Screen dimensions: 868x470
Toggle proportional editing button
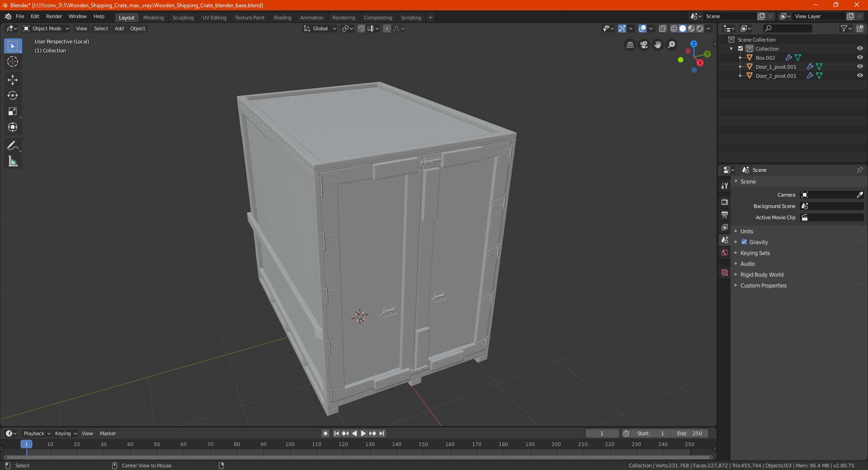387,28
